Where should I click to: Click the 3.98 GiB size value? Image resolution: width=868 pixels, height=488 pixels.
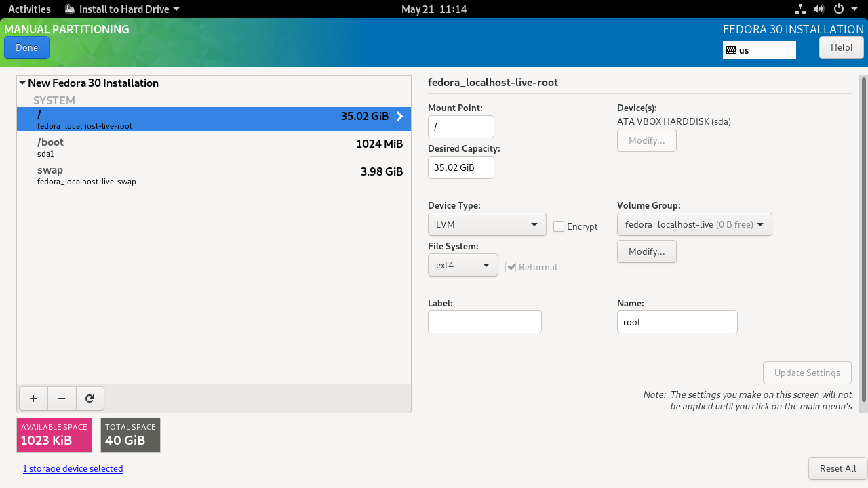382,171
